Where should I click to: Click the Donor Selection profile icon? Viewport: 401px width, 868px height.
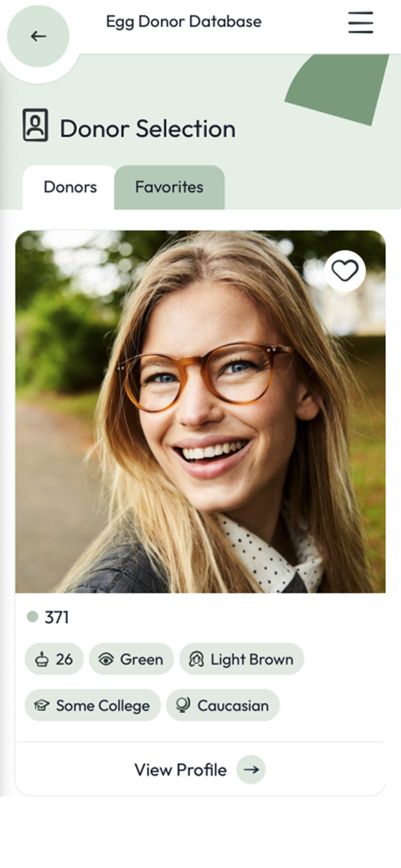click(x=35, y=126)
